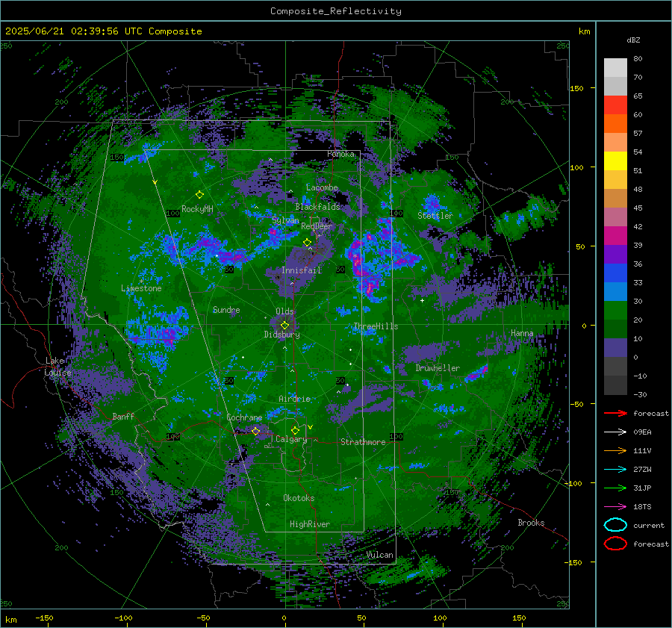
Task: Click the yellow diamond marker above RockyMH
Action: 199,195
